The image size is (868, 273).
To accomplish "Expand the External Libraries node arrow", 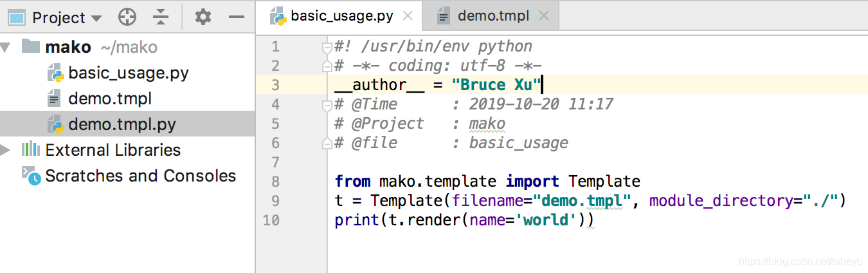I will click(x=6, y=150).
